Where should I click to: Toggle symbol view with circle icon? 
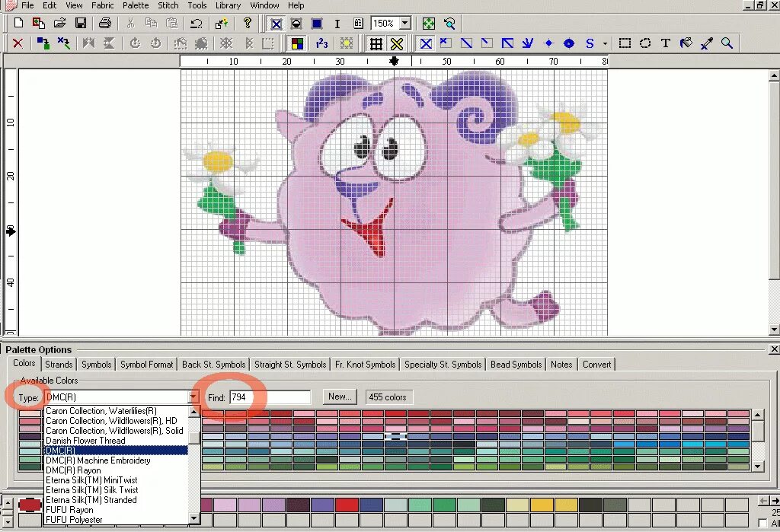[296, 24]
